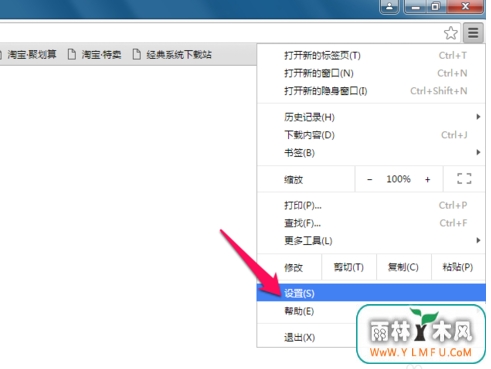Open 设置(S) in the menu
The image size is (491, 369).
tap(371, 293)
